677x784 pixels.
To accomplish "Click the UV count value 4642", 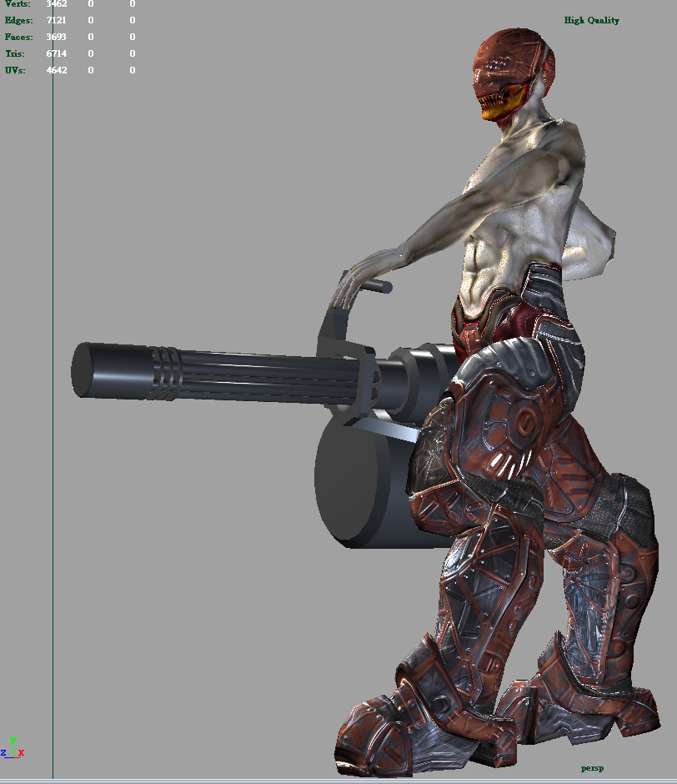I will (x=57, y=70).
